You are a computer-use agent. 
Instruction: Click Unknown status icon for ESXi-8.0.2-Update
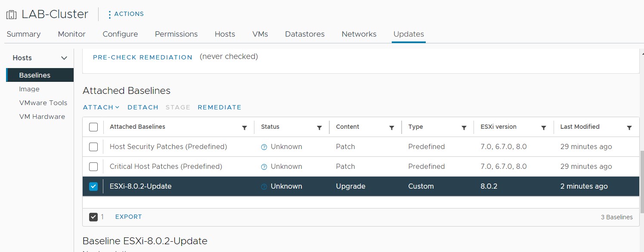(x=264, y=187)
